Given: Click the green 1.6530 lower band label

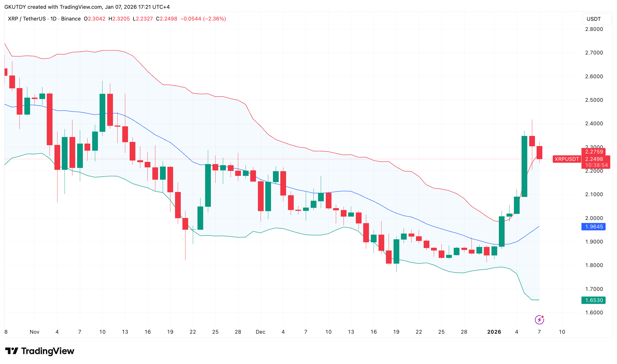Looking at the screenshot, I should coord(593,300).
